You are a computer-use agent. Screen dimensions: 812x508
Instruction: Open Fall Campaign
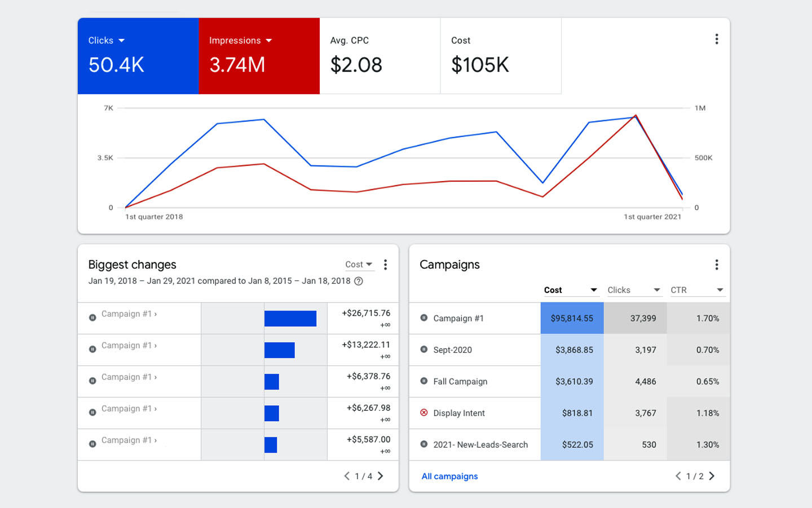(460, 382)
